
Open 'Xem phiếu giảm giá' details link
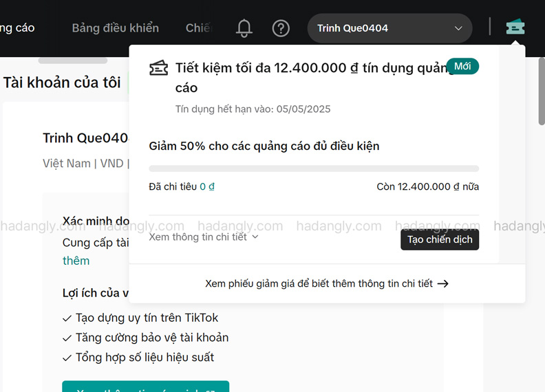(x=319, y=283)
